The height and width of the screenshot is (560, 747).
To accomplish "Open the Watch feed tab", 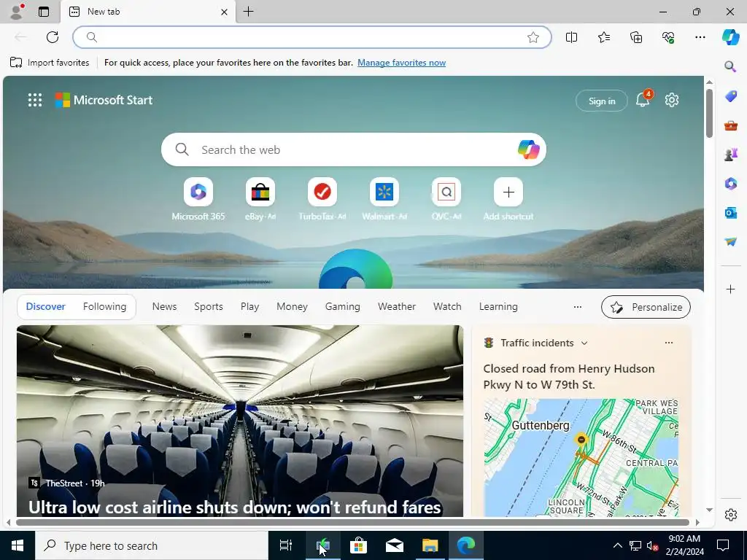I will click(447, 307).
